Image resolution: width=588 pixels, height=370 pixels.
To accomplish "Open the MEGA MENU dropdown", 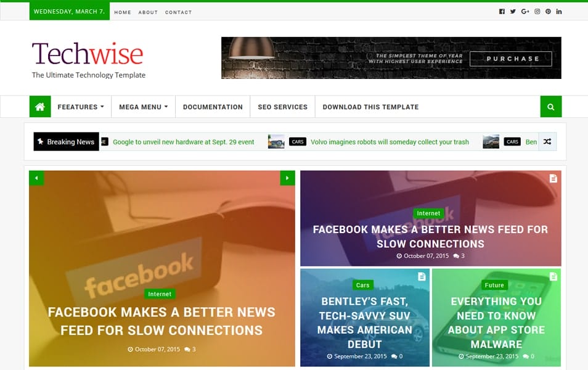I will (142, 106).
